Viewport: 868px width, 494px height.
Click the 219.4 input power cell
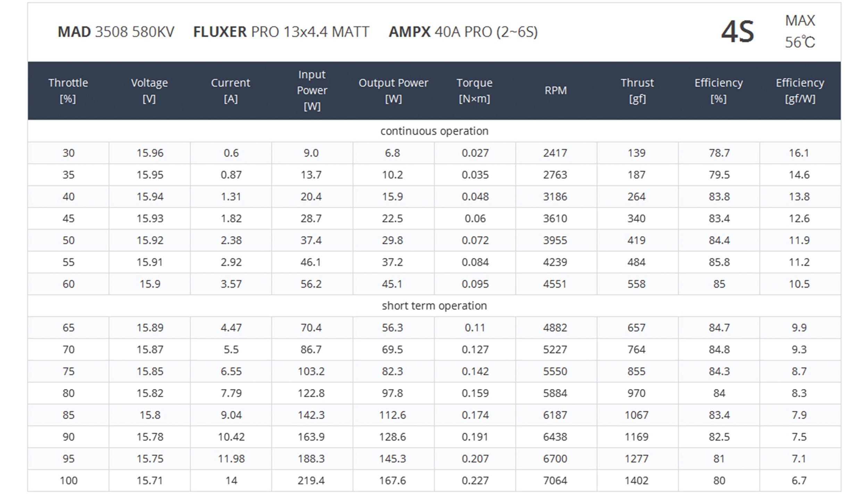click(311, 480)
